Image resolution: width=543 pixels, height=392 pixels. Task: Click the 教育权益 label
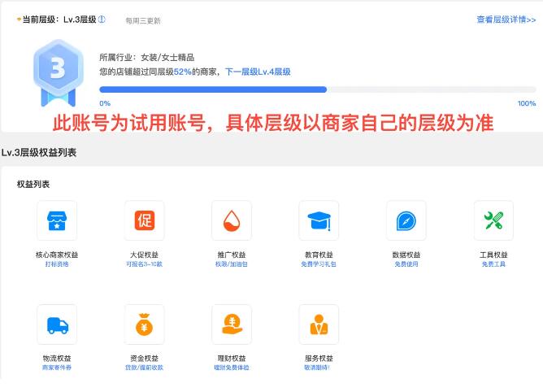click(319, 255)
